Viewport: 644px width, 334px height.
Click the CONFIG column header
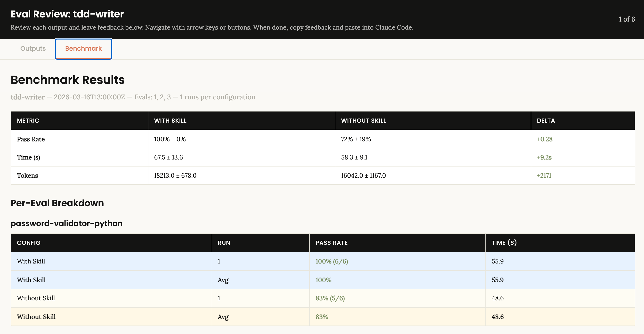tap(29, 243)
